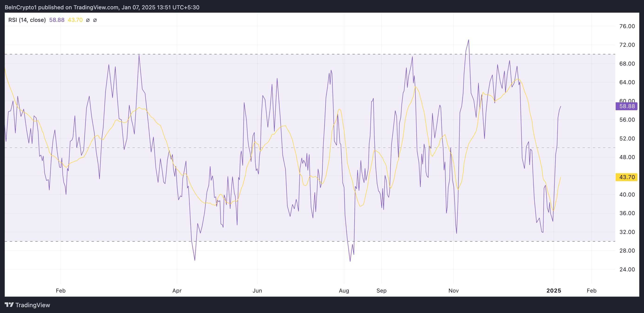Viewport: 644px width, 313px height.
Task: Click BeInCrypto1 publisher name in header
Action: (20, 7)
